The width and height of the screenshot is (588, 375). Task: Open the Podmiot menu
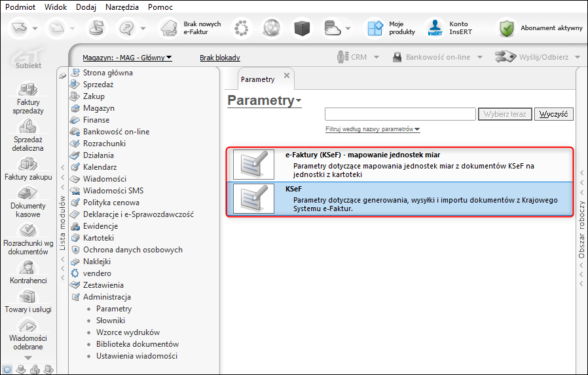coord(20,7)
